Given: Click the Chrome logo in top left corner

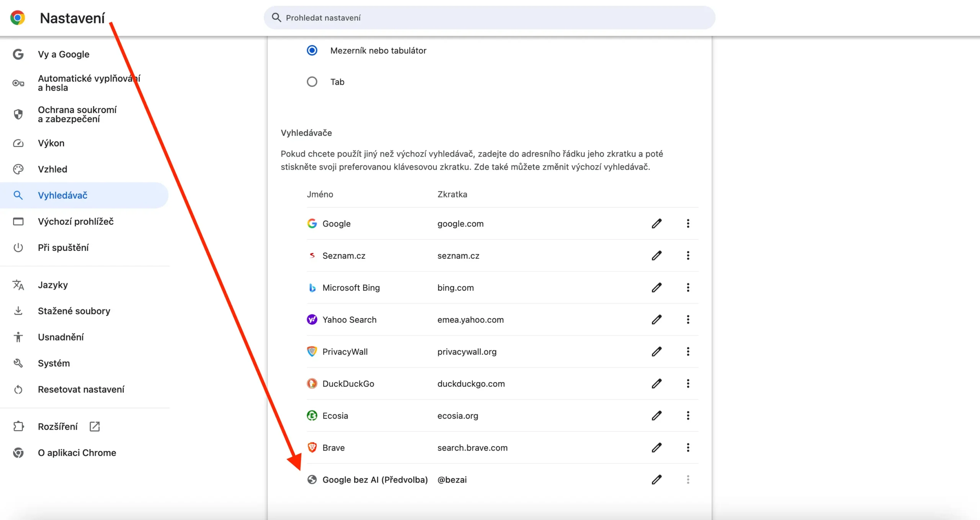Looking at the screenshot, I should tap(17, 17).
